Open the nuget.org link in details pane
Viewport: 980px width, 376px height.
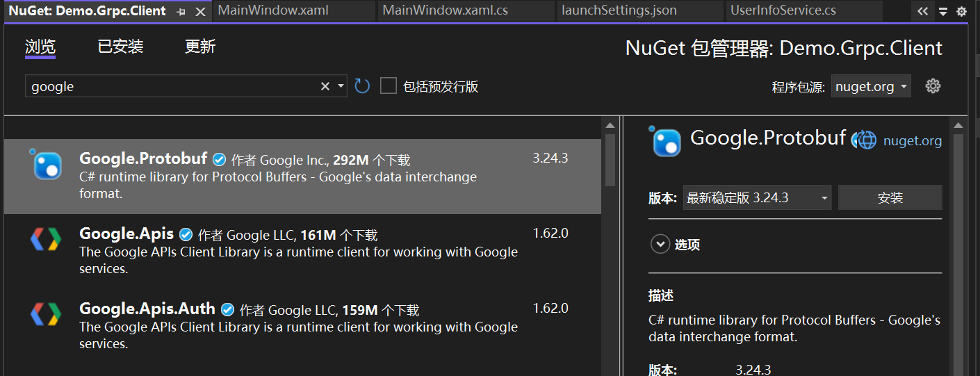point(912,141)
